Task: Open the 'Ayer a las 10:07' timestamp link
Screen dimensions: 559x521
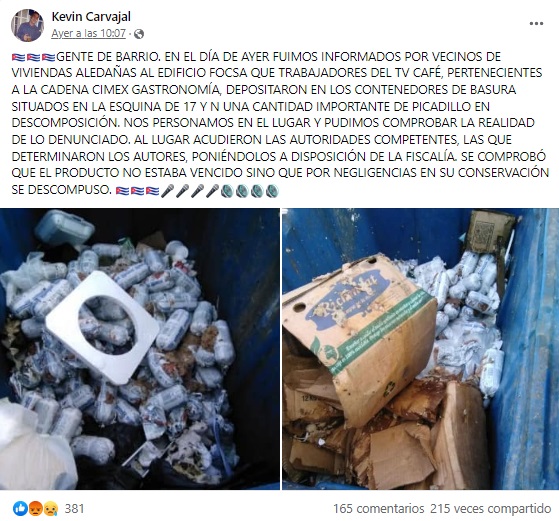Action: [x=88, y=34]
